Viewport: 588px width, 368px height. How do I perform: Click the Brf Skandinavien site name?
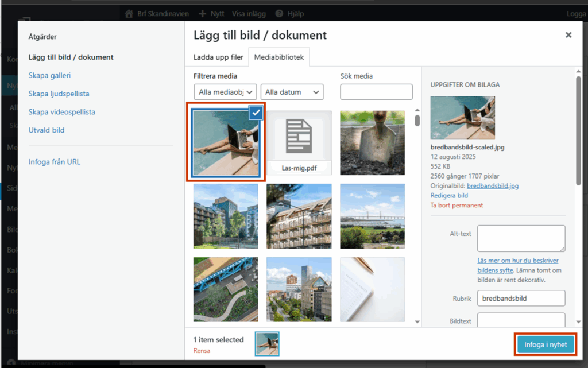click(x=163, y=14)
